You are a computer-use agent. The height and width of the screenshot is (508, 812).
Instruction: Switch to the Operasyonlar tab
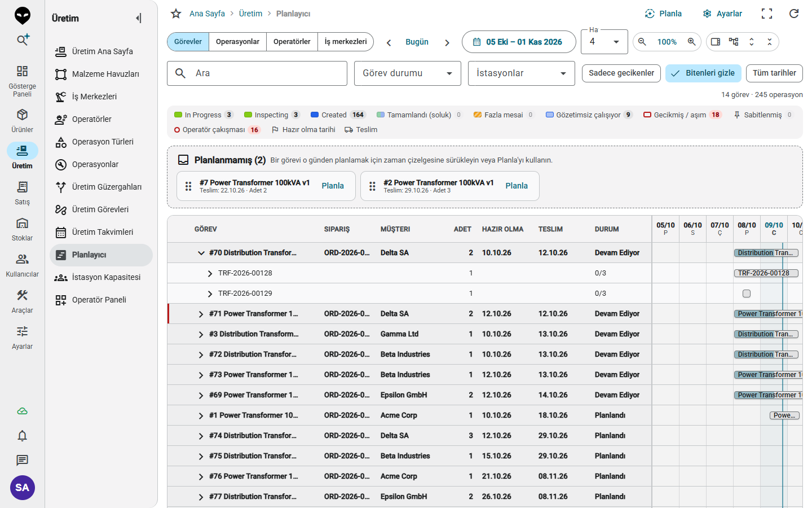coord(237,42)
